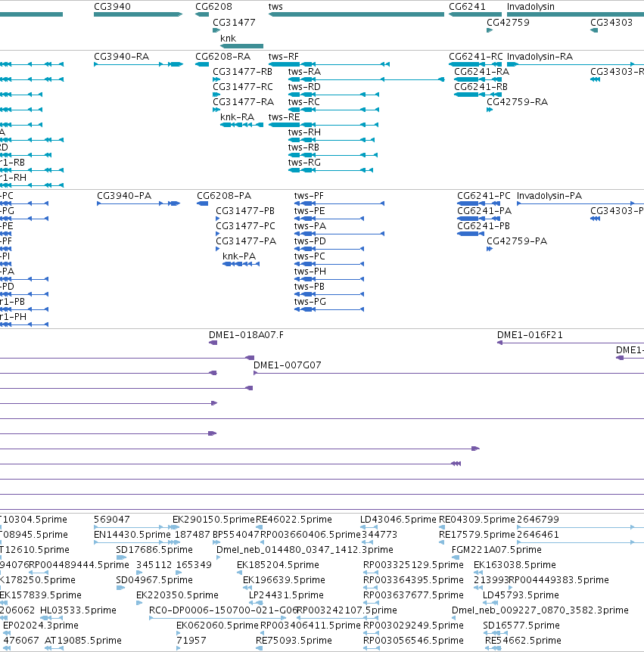Click transcript tws-RG label

click(x=304, y=162)
